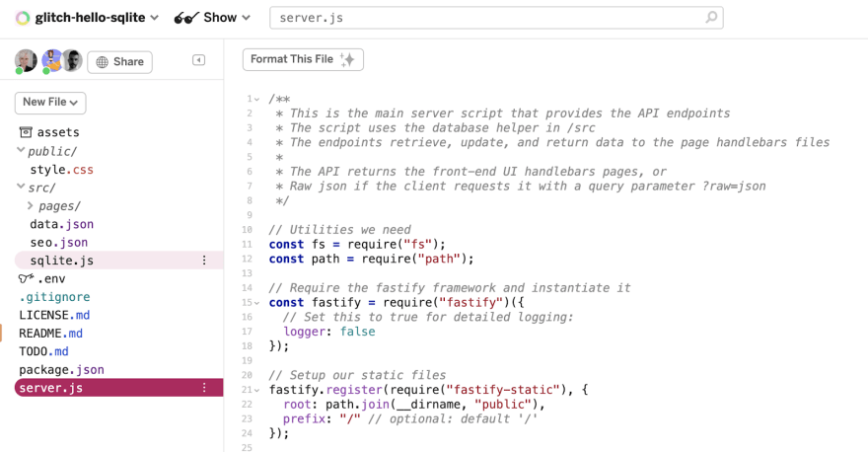
Task: Open options menu for sqlite.js
Action: 204,261
